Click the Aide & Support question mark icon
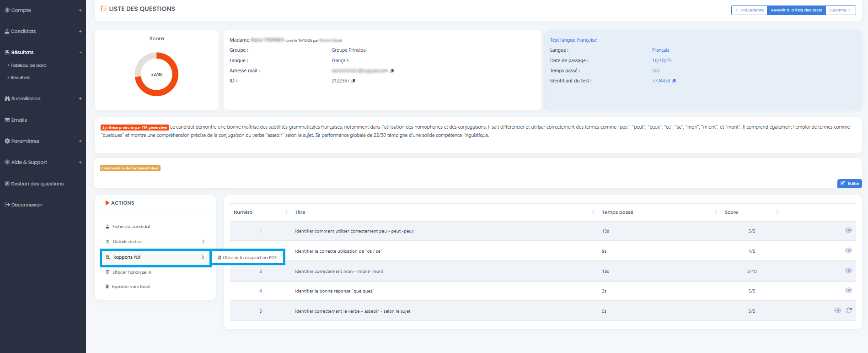This screenshot has width=868, height=353. 7,162
